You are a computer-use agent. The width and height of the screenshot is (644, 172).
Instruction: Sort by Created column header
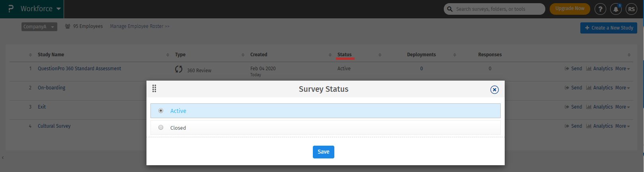(x=259, y=55)
